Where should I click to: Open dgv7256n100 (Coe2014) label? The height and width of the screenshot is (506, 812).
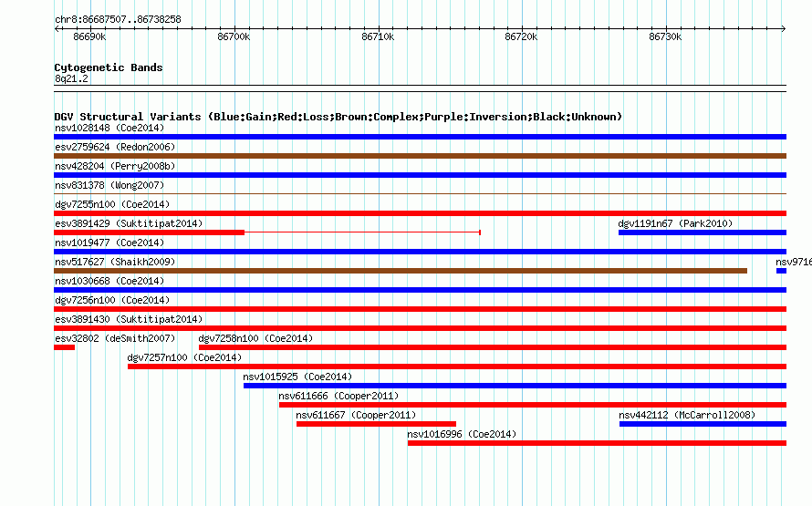[112, 300]
